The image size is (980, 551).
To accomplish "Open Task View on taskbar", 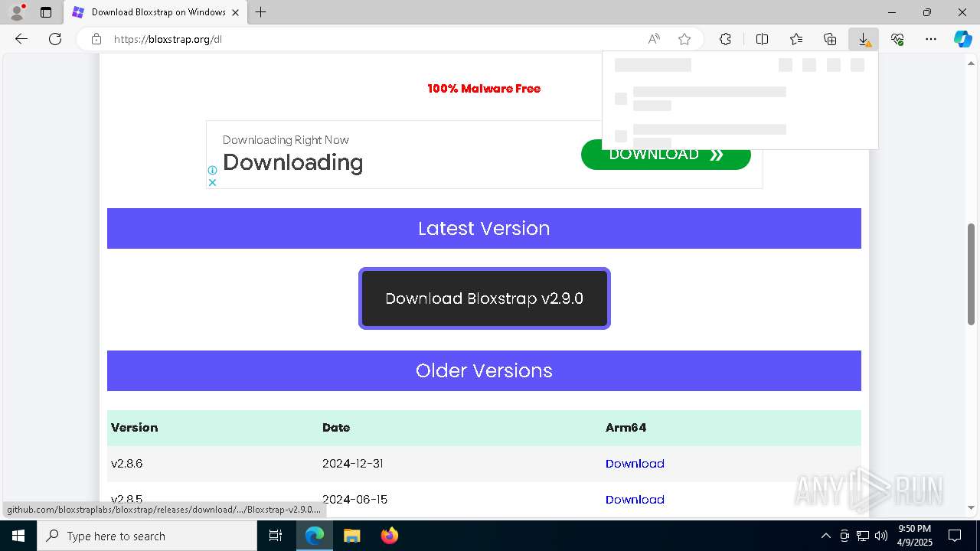I will click(x=276, y=536).
